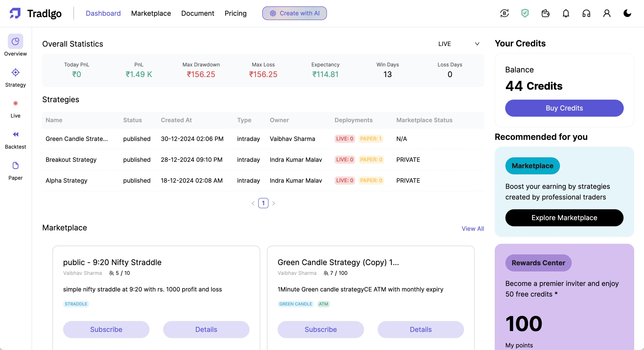
Task: Open the wallet icon in top bar
Action: click(545, 13)
